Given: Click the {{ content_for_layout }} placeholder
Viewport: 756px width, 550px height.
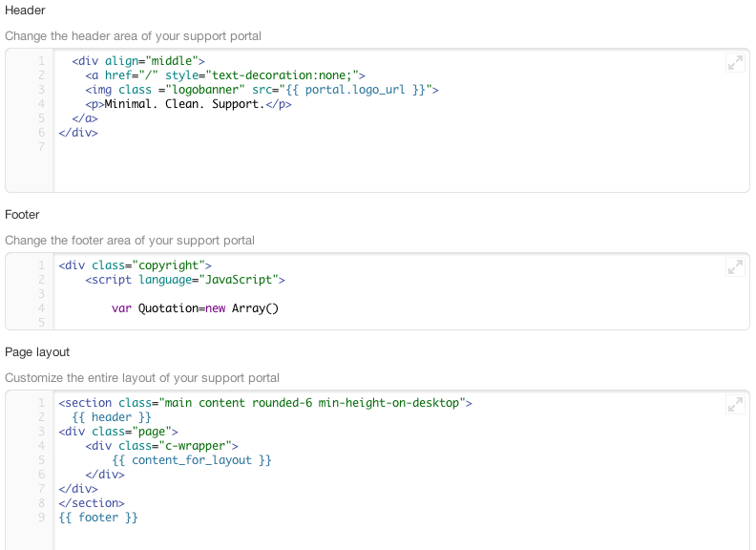Looking at the screenshot, I should pyautogui.click(x=192, y=460).
